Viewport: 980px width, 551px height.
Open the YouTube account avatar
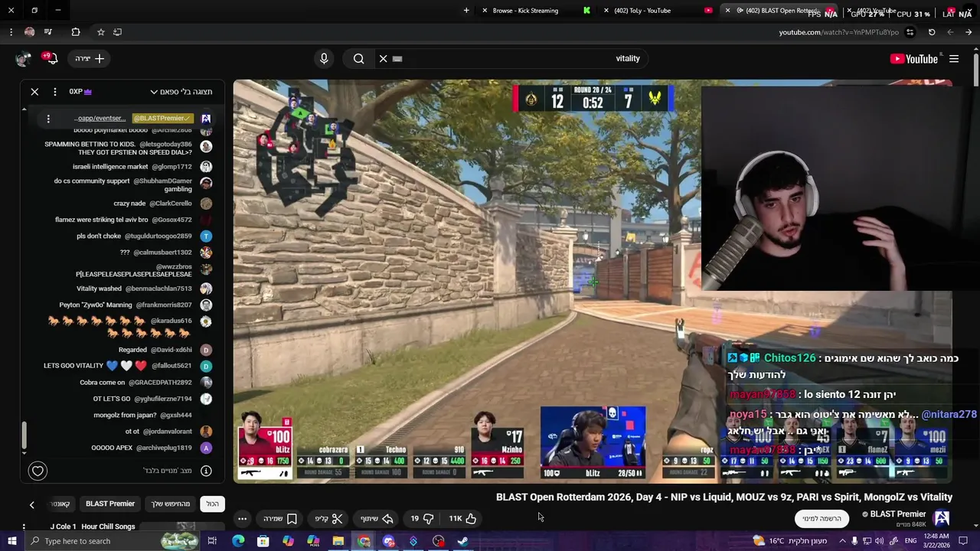point(24,58)
